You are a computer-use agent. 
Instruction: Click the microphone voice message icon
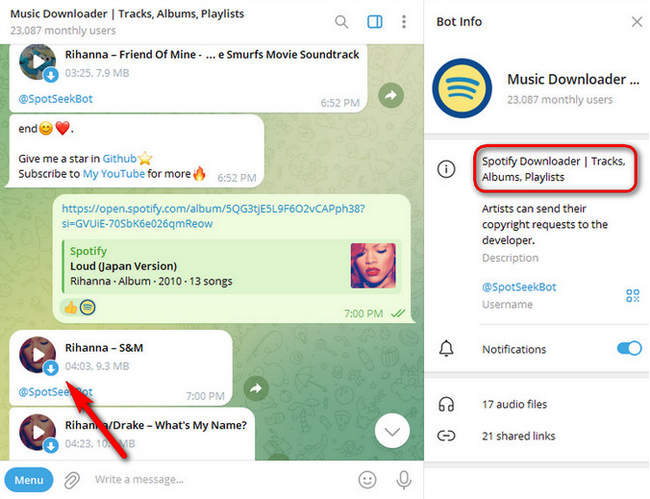click(x=404, y=480)
